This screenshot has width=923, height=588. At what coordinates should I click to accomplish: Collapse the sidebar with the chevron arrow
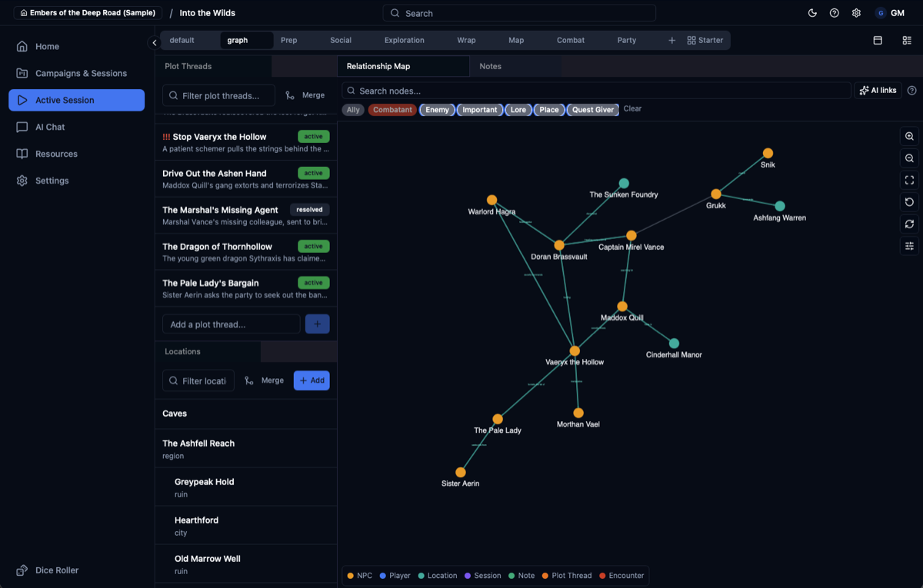154,43
